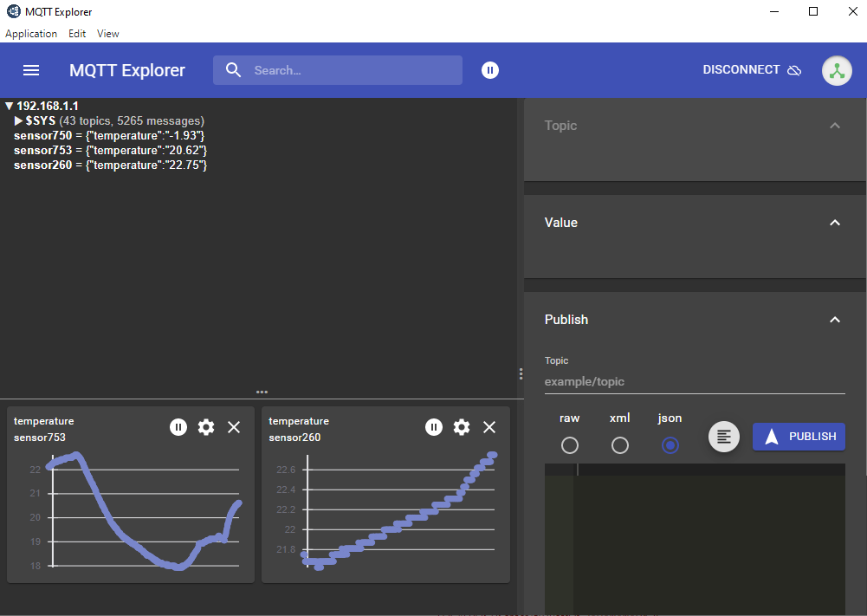Open the View menu
This screenshot has width=867, height=616.
(x=107, y=34)
